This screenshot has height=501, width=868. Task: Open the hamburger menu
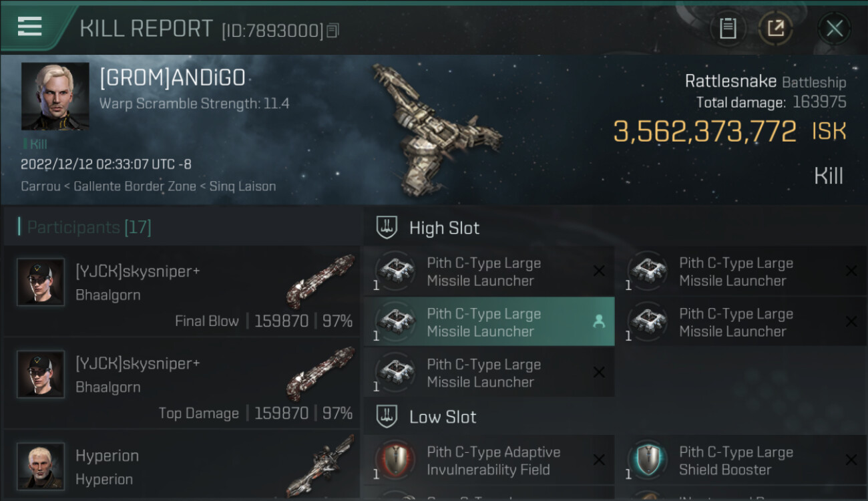(x=30, y=27)
